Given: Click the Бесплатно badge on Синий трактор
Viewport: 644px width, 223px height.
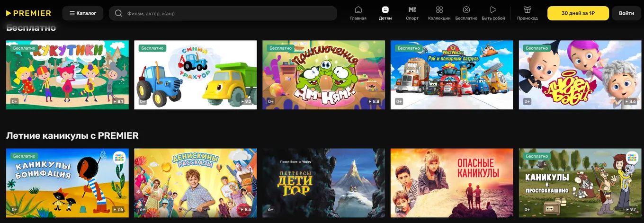Looking at the screenshot, I should tap(152, 48).
